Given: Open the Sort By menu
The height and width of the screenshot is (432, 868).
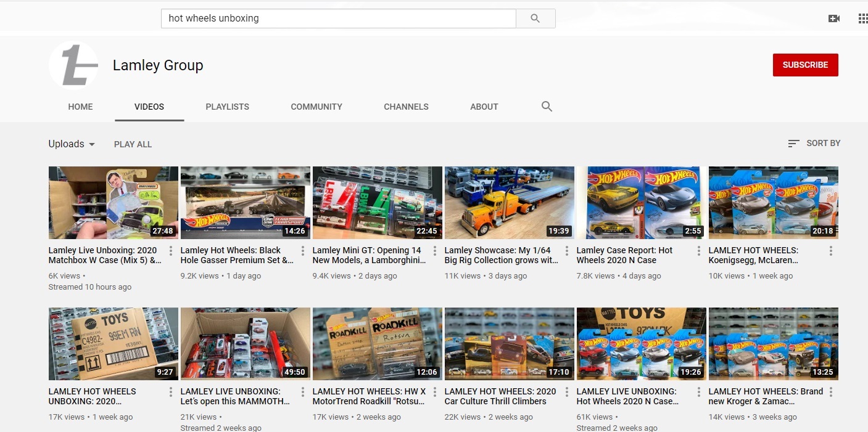Looking at the screenshot, I should [x=814, y=144].
